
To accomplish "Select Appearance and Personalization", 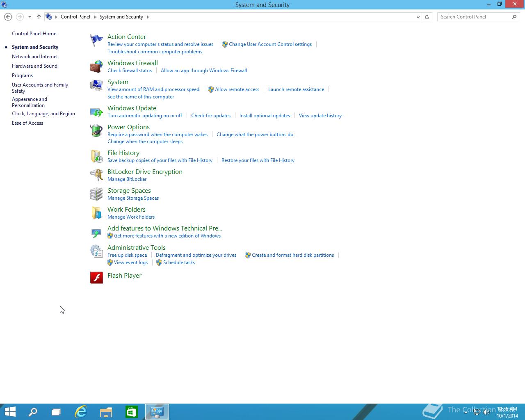I will tap(30, 102).
